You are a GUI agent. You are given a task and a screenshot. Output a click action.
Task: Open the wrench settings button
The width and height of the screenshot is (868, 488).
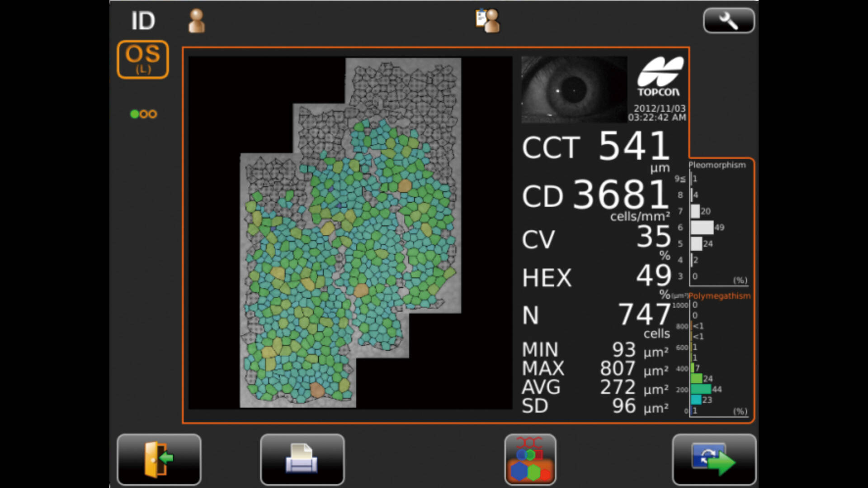coord(728,20)
